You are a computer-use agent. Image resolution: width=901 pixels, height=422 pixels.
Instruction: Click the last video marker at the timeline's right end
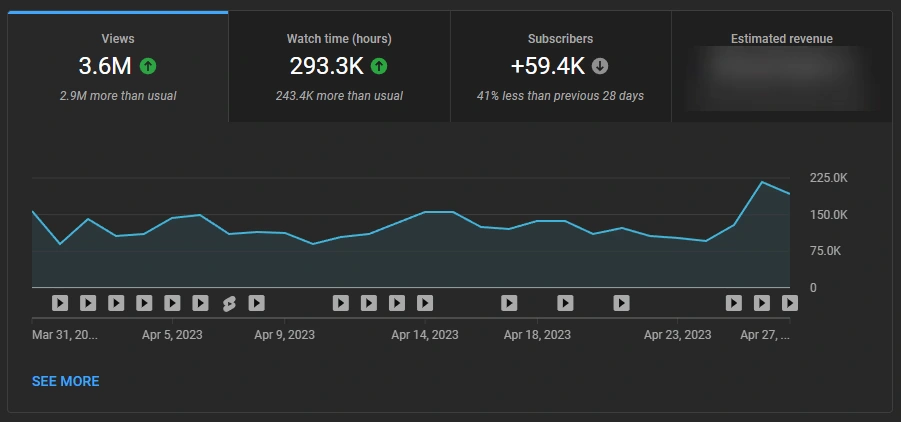pos(789,303)
